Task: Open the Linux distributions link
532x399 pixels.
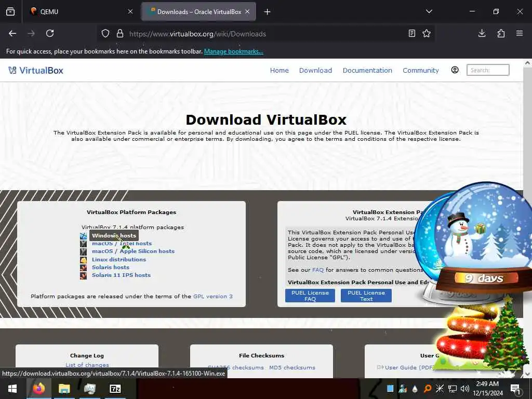Action: coord(119,260)
